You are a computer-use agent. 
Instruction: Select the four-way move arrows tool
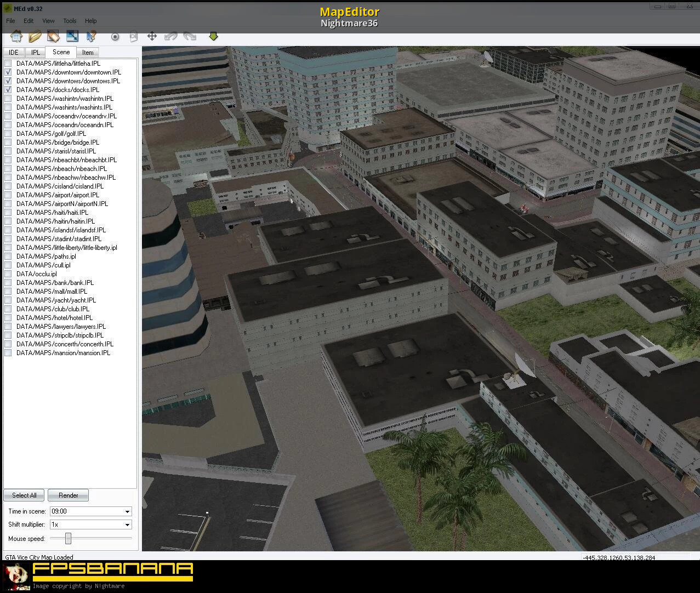click(x=152, y=37)
